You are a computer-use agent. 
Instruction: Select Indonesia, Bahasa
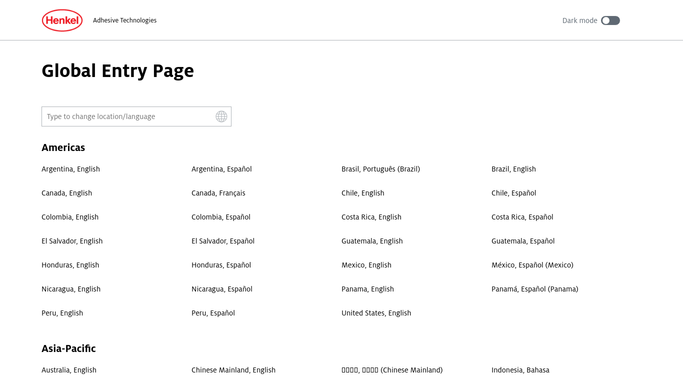[520, 370]
